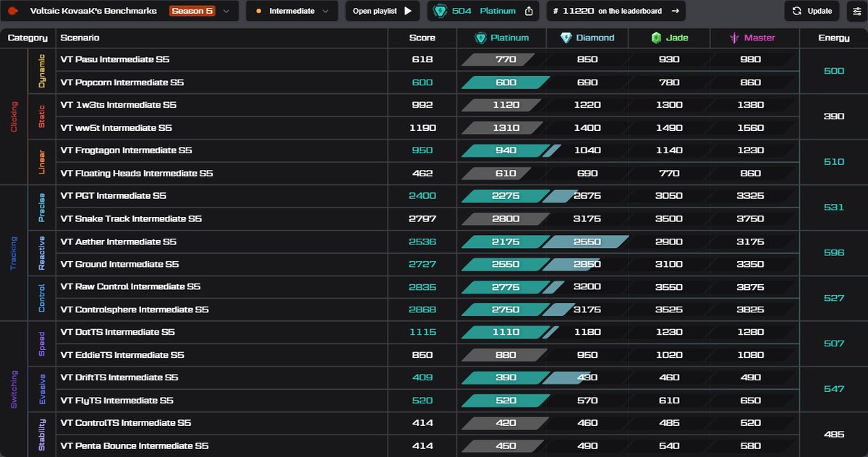868x457 pixels.
Task: Click the Update button
Action: click(812, 11)
